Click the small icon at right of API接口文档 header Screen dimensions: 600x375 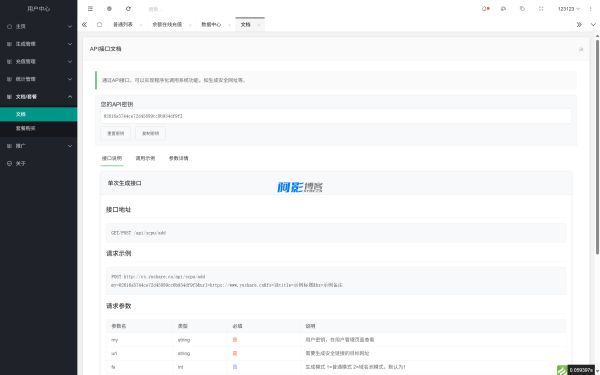pyautogui.click(x=581, y=49)
